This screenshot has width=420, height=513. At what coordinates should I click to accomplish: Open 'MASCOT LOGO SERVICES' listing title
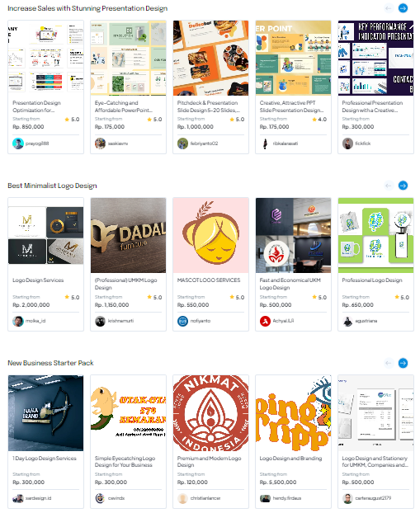pos(209,280)
